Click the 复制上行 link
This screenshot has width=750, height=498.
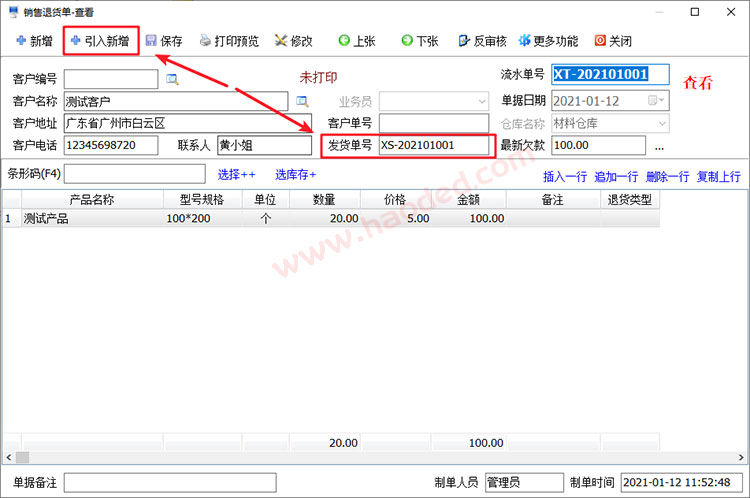coord(718,177)
